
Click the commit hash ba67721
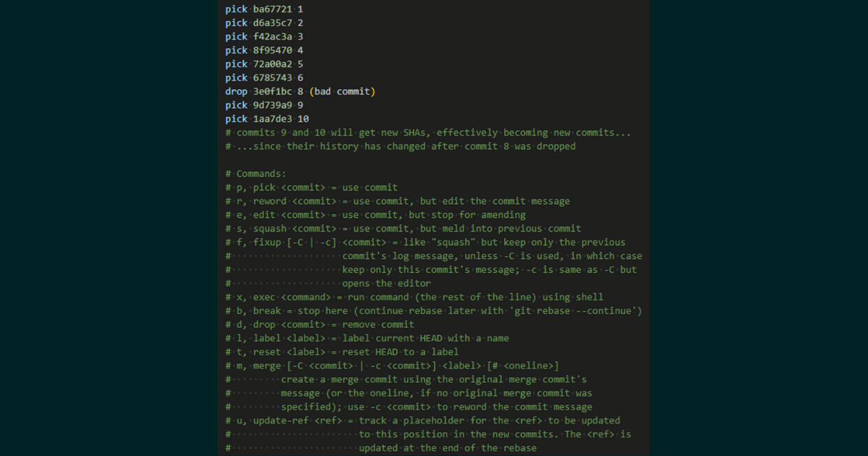tap(273, 9)
